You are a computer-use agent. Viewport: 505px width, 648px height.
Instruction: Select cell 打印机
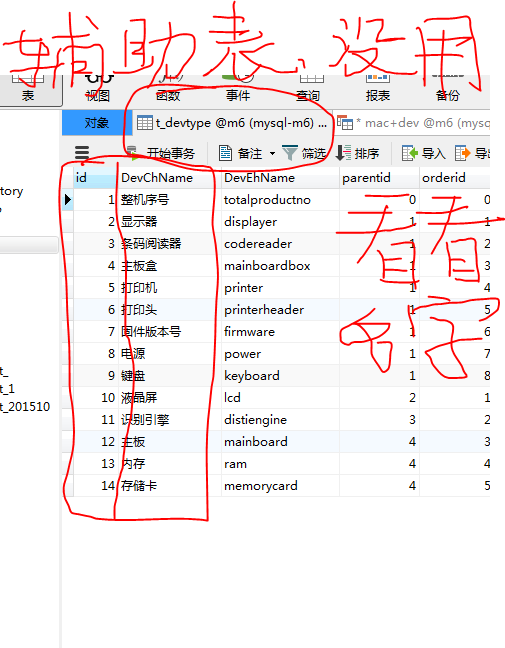click(x=169, y=288)
